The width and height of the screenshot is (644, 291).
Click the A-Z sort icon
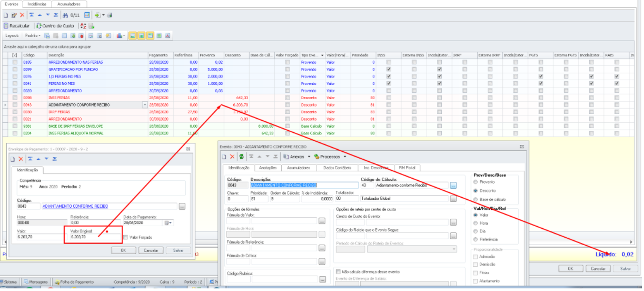tap(83, 25)
